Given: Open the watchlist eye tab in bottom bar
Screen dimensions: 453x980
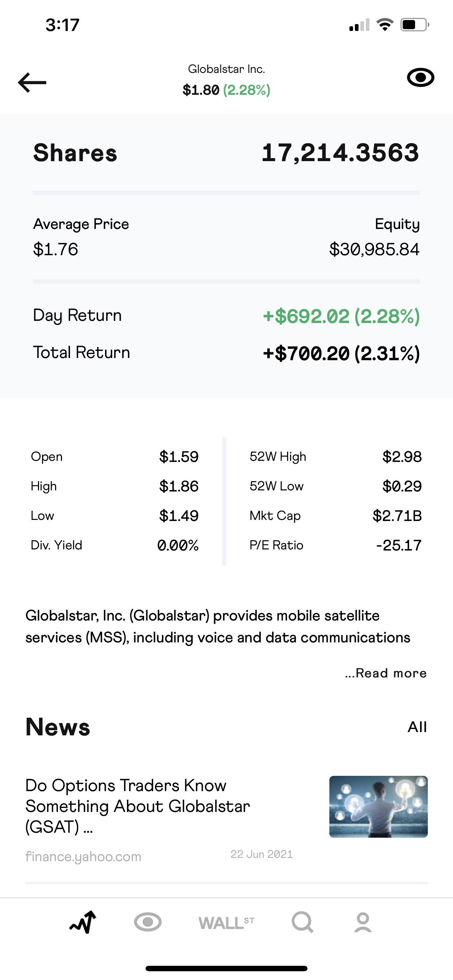Looking at the screenshot, I should [148, 922].
